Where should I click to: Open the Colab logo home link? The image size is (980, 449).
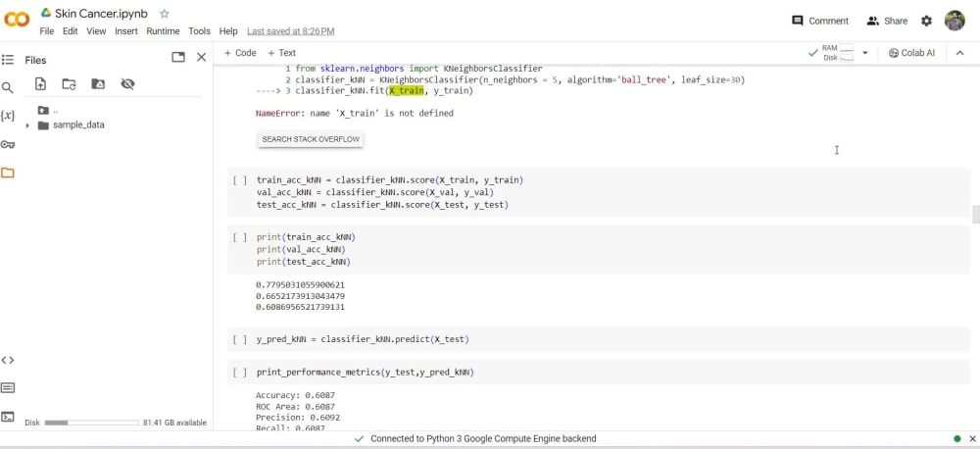[17, 20]
